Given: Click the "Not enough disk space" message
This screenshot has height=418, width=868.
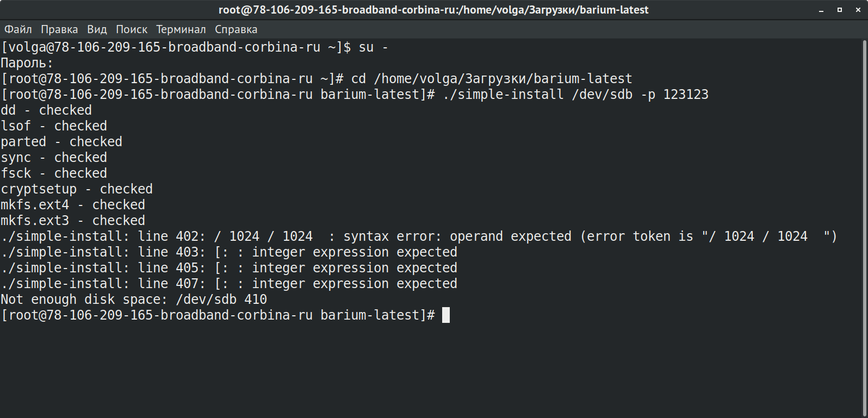Looking at the screenshot, I should (x=134, y=300).
